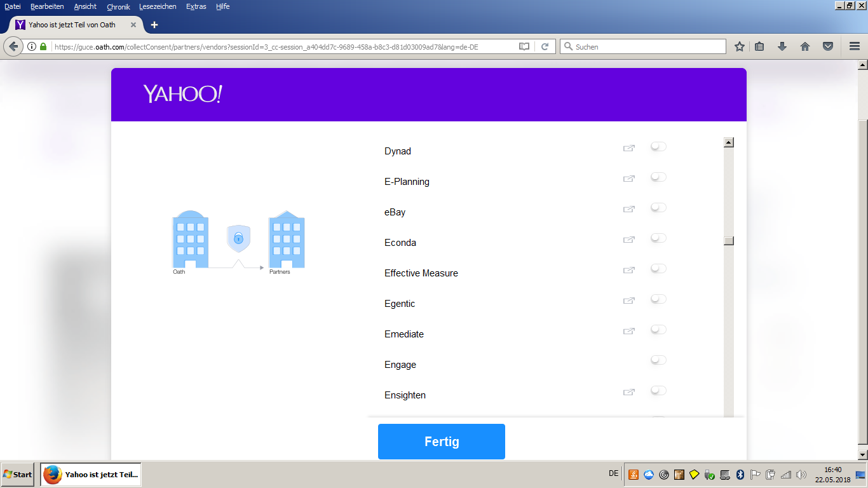Click the taskbar clock showing 16:40
Viewport: 868px width, 488px height.
pos(833,475)
